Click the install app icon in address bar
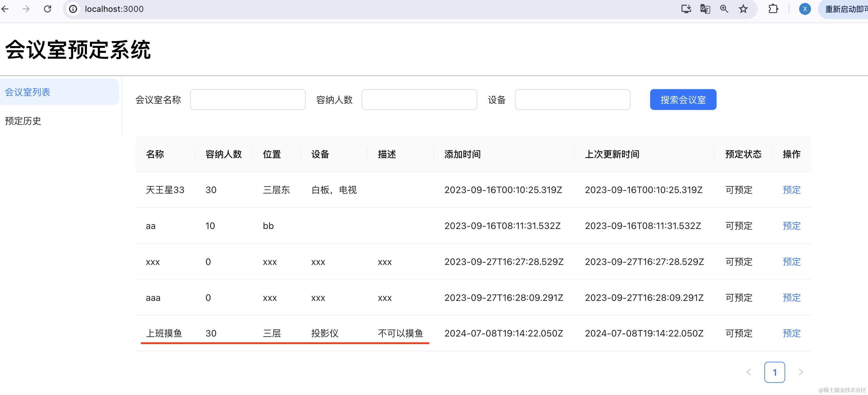Viewport: 868px width, 395px height. tap(686, 9)
